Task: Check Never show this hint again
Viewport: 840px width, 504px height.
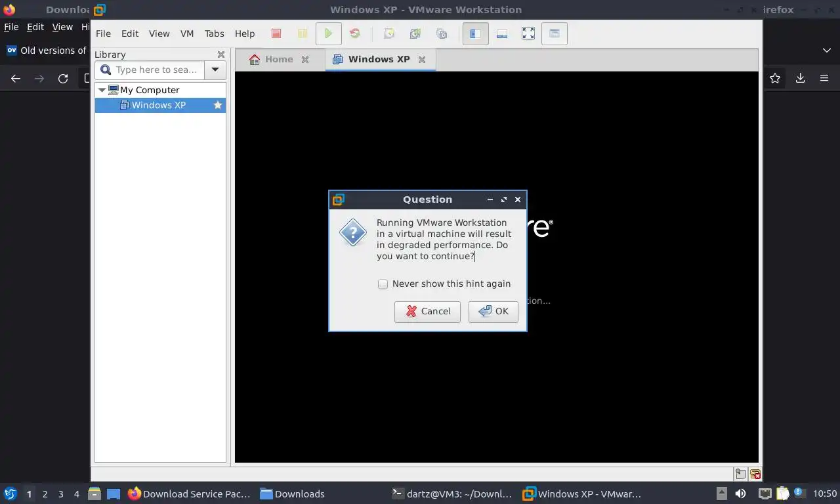Action: coord(383,284)
